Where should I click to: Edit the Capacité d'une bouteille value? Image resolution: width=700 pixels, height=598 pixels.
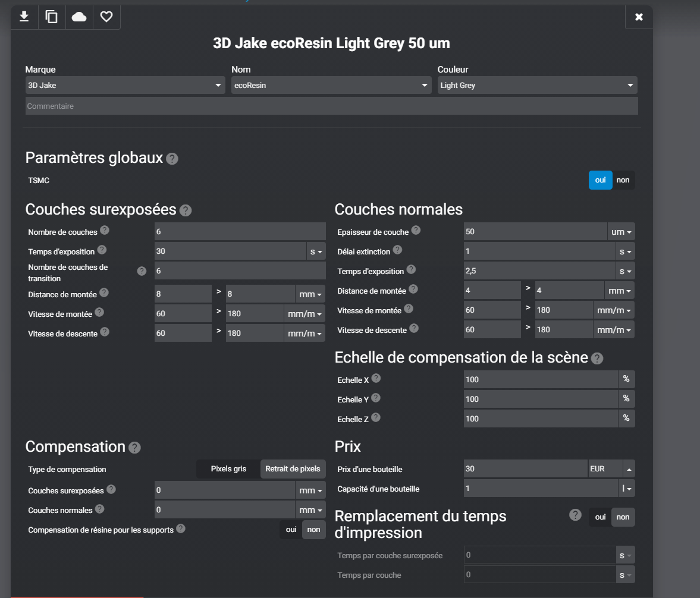click(x=541, y=488)
